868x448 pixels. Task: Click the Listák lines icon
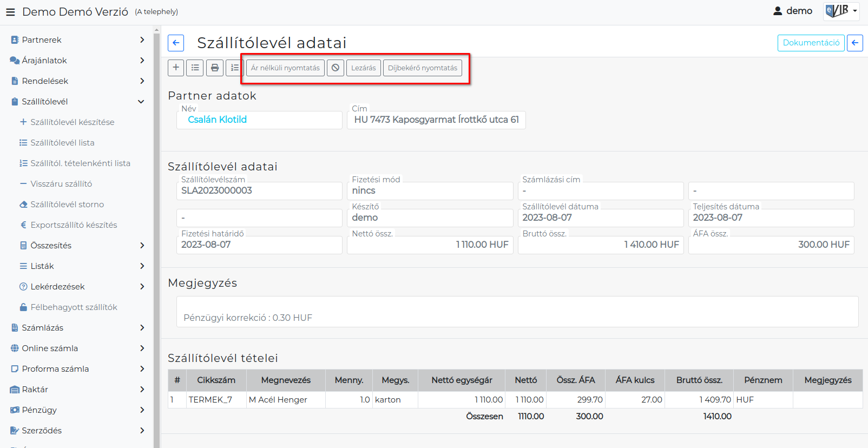click(23, 266)
